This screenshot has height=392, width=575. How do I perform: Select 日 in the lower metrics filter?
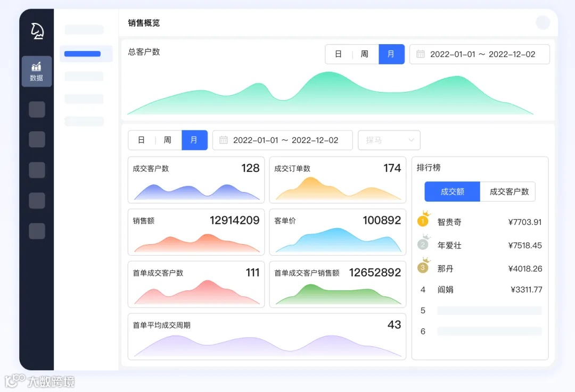pyautogui.click(x=141, y=140)
